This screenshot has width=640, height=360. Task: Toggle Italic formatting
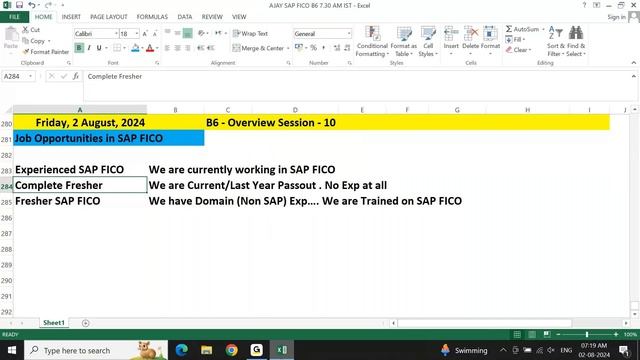click(x=89, y=48)
